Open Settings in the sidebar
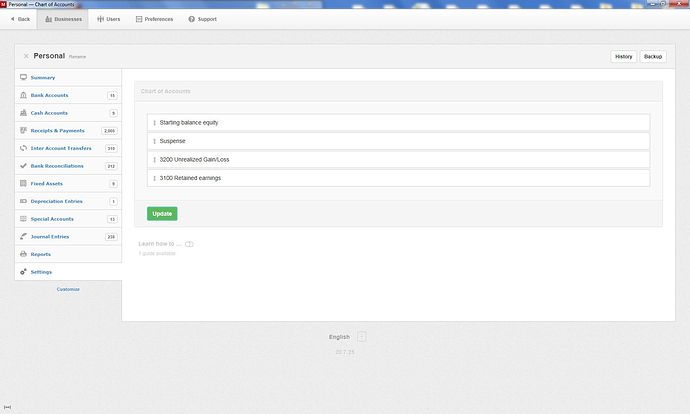This screenshot has height=414, width=690. tap(68, 271)
